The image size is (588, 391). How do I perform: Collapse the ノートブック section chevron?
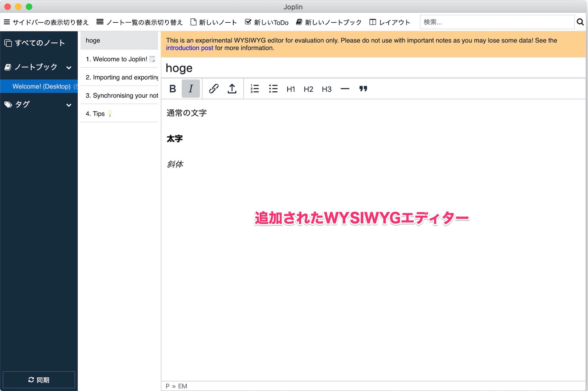click(69, 68)
